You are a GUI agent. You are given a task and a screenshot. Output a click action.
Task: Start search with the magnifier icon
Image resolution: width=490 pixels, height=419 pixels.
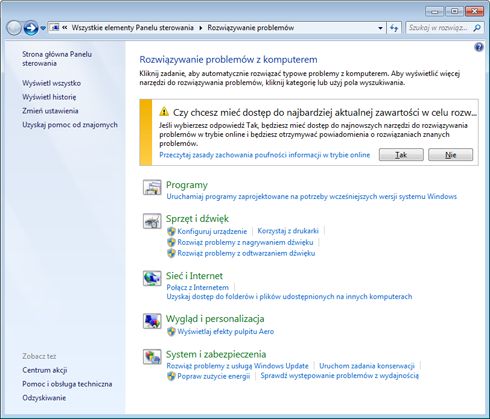pyautogui.click(x=477, y=28)
